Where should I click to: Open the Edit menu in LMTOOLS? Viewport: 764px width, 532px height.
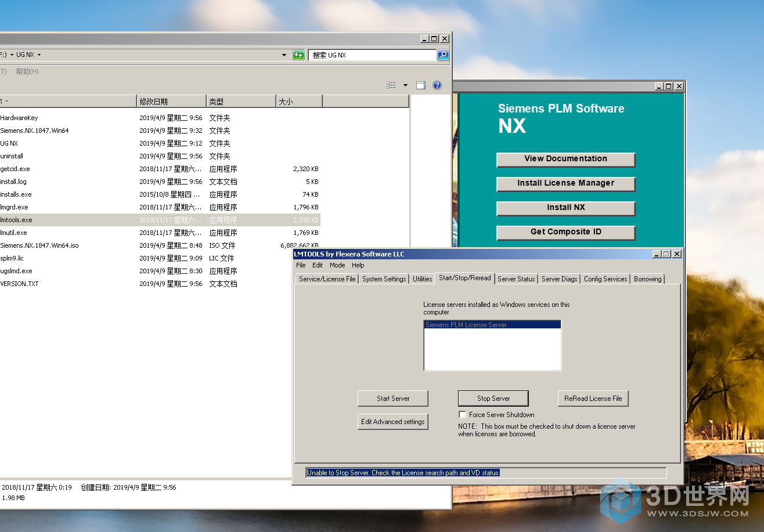click(318, 265)
